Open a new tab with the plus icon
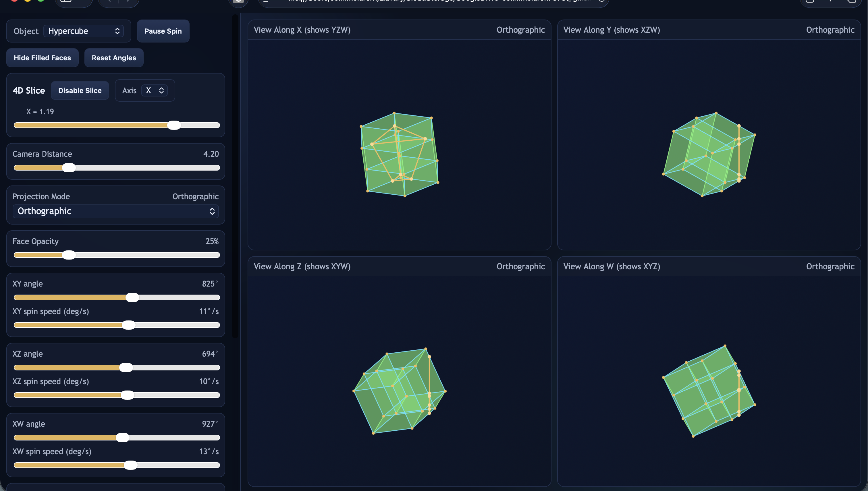 tap(831, 1)
